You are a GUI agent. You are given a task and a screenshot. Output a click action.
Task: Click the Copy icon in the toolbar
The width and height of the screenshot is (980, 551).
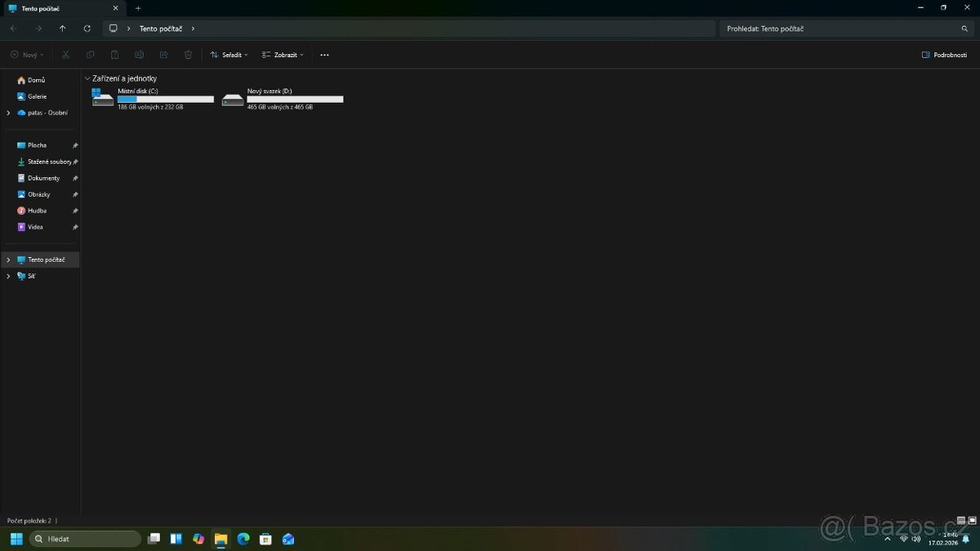point(90,55)
